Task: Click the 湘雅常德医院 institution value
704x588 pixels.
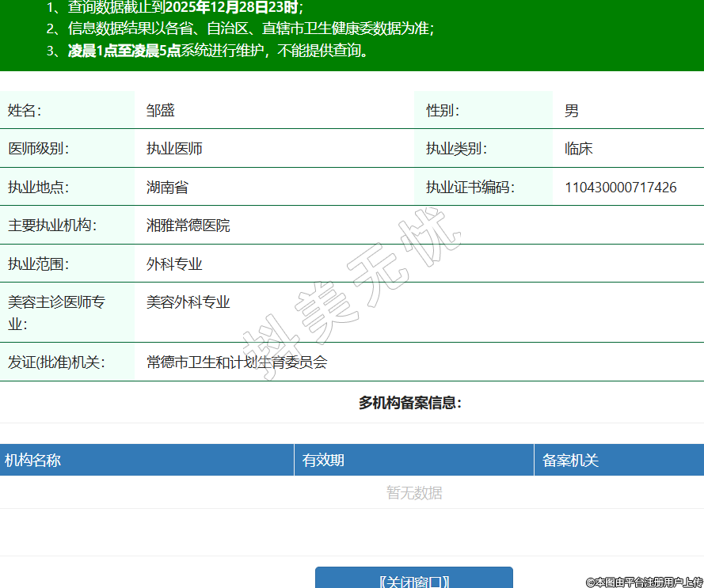Action: click(x=188, y=226)
